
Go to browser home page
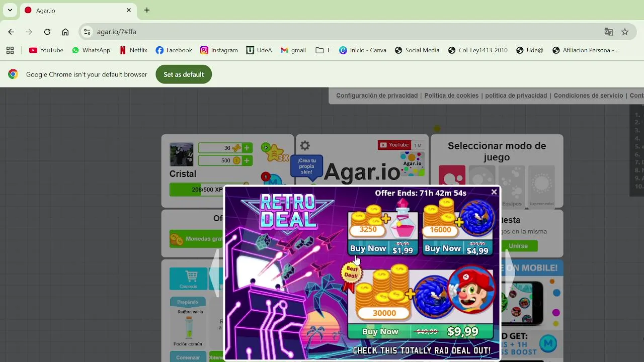(65, 32)
